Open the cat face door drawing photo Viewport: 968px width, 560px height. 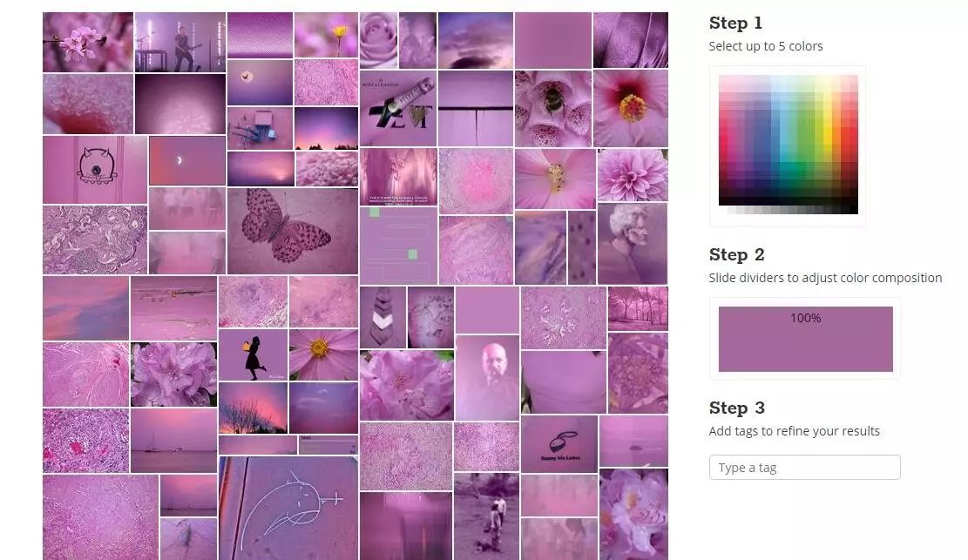(95, 170)
